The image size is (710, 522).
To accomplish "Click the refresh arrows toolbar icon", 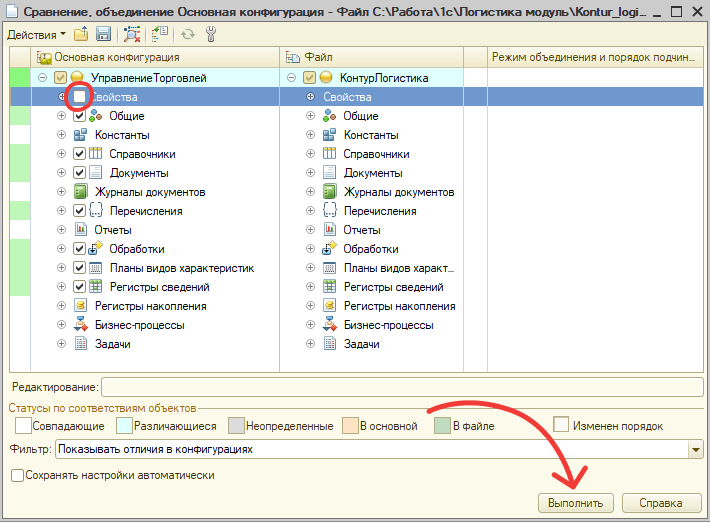I will click(x=188, y=34).
